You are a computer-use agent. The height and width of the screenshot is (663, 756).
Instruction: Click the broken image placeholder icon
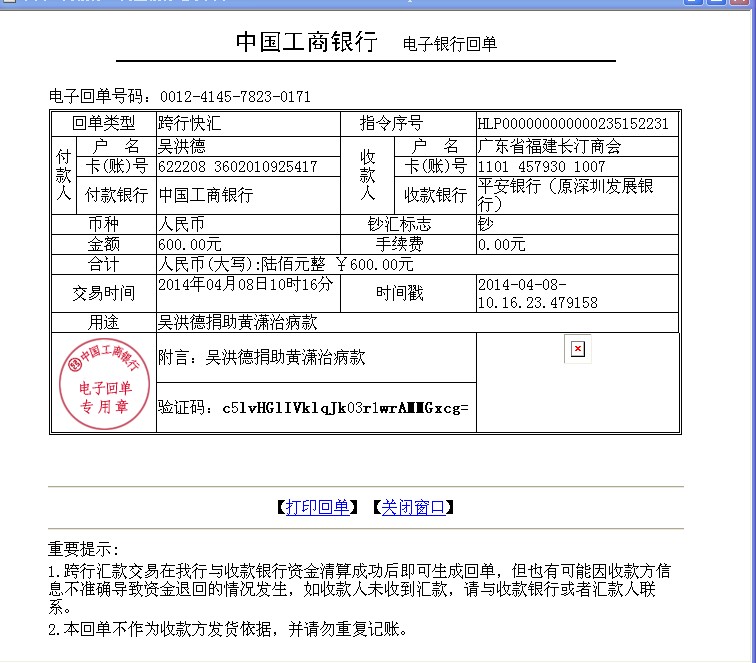pyautogui.click(x=576, y=349)
